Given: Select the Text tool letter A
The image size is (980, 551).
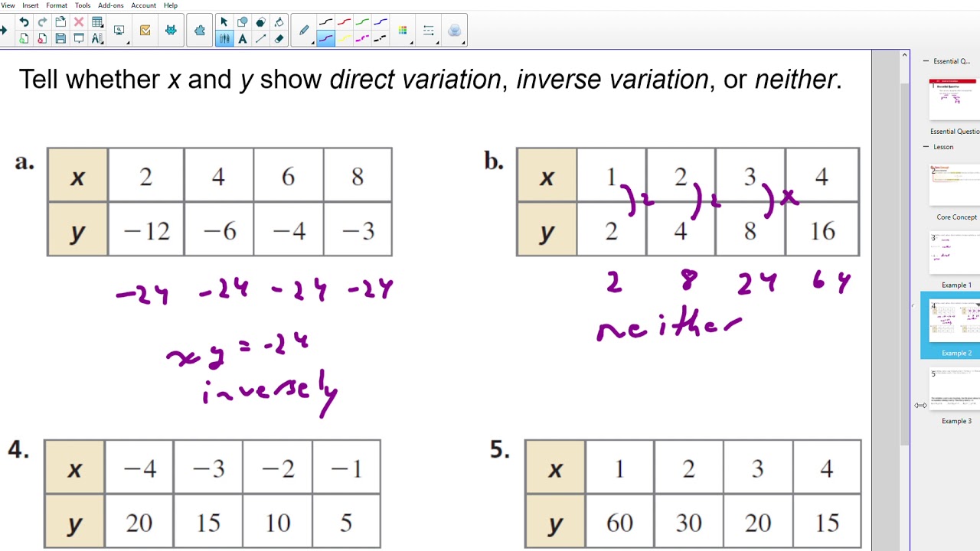Looking at the screenshot, I should 242,38.
